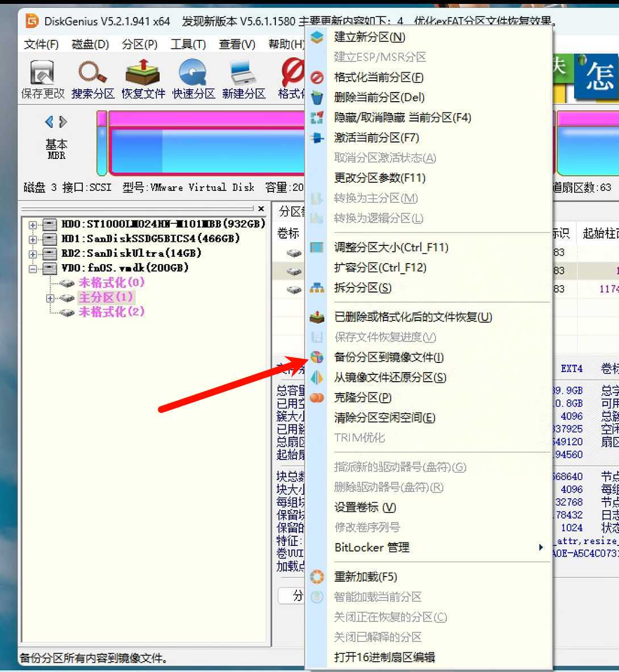619x672 pixels.
Task: Expand the RD2 SanDiskUltra node
Action: tap(32, 254)
